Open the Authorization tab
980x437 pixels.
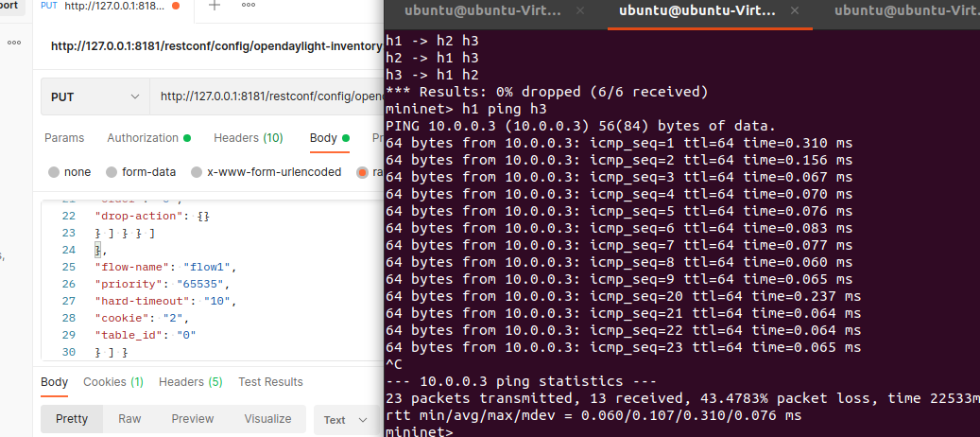[x=148, y=137]
